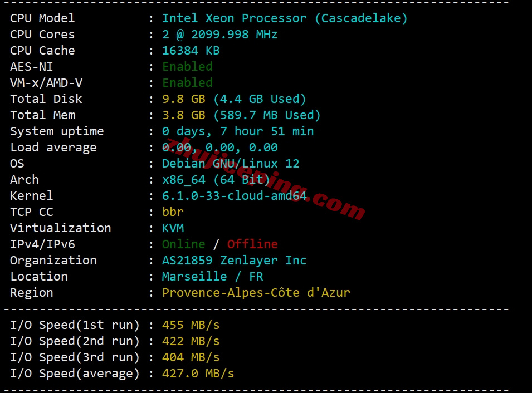Click the Load average label
Image resolution: width=532 pixels, height=393 pixels.
tap(53, 148)
